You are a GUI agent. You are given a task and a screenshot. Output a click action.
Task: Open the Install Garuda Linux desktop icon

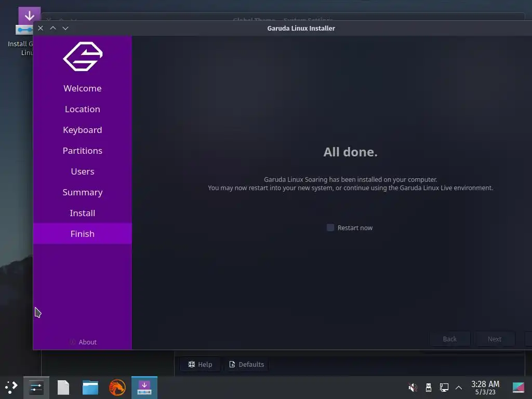24,32
